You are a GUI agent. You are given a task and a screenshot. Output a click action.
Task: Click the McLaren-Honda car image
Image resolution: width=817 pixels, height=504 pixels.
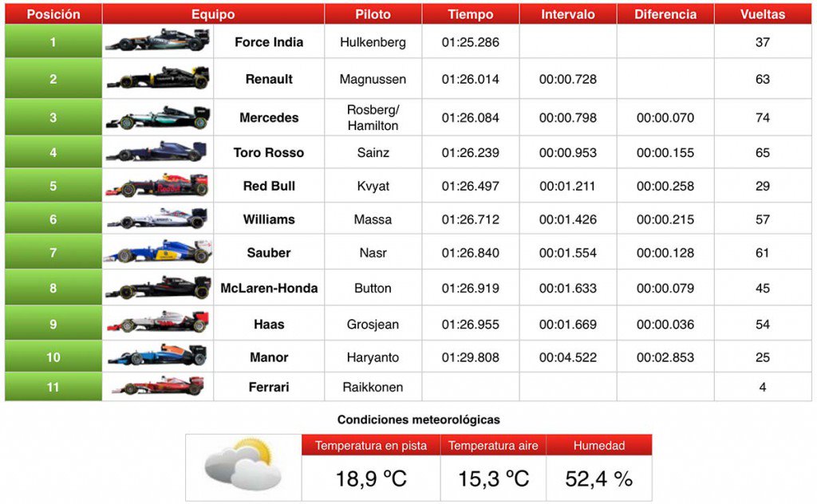(x=159, y=287)
